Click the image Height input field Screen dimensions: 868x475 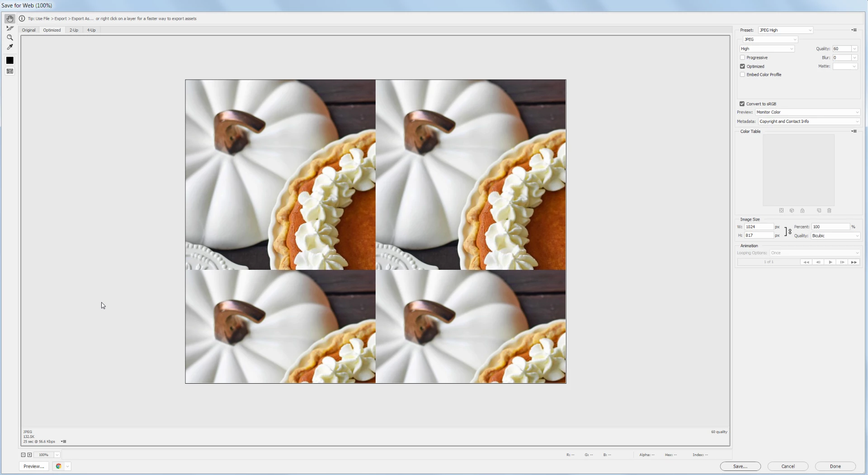759,235
